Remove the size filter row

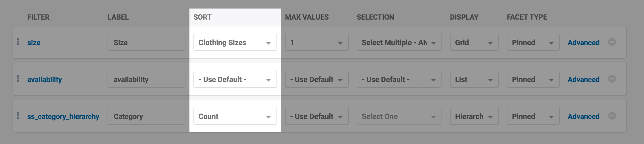coord(612,42)
